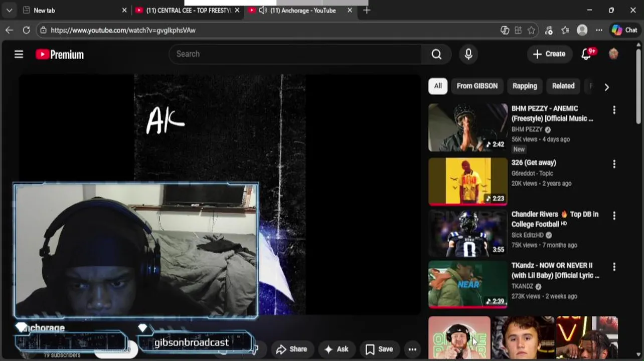The width and height of the screenshot is (644, 361).
Task: Click the search magnifier button
Action: pyautogui.click(x=436, y=54)
